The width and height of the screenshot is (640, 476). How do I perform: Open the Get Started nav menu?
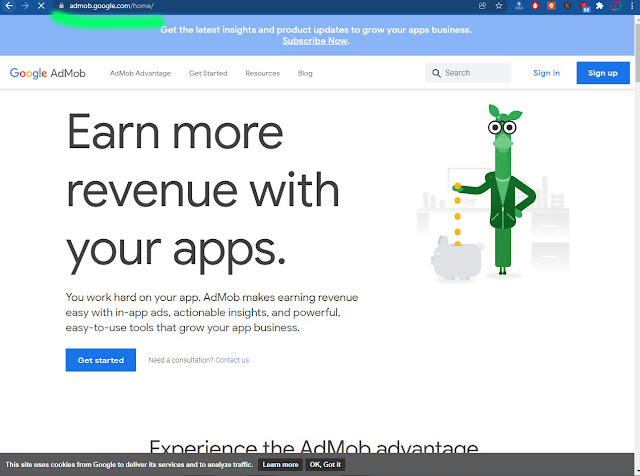[x=208, y=73]
